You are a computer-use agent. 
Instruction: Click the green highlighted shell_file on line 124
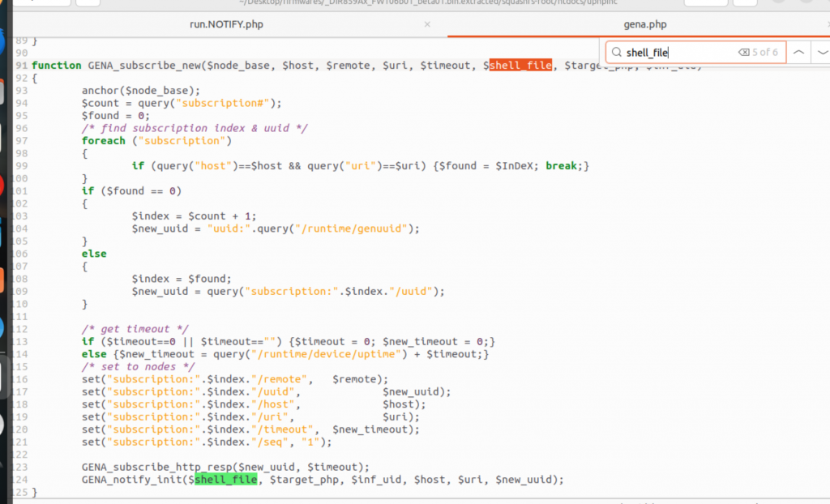(x=225, y=480)
